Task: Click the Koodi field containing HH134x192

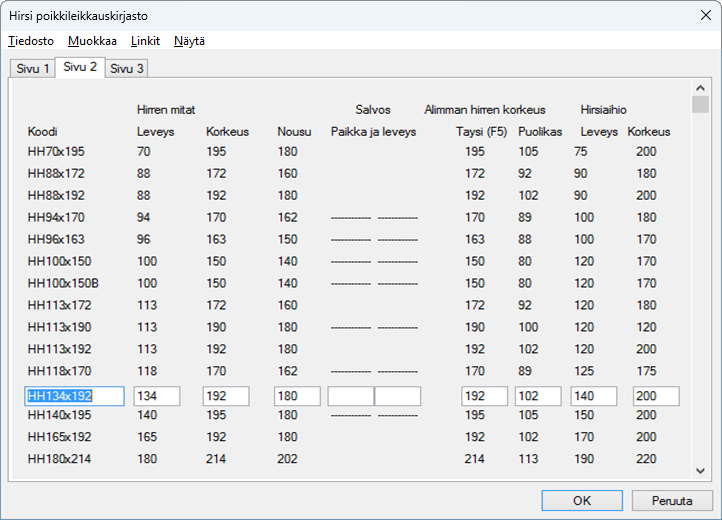Action: pyautogui.click(x=75, y=396)
